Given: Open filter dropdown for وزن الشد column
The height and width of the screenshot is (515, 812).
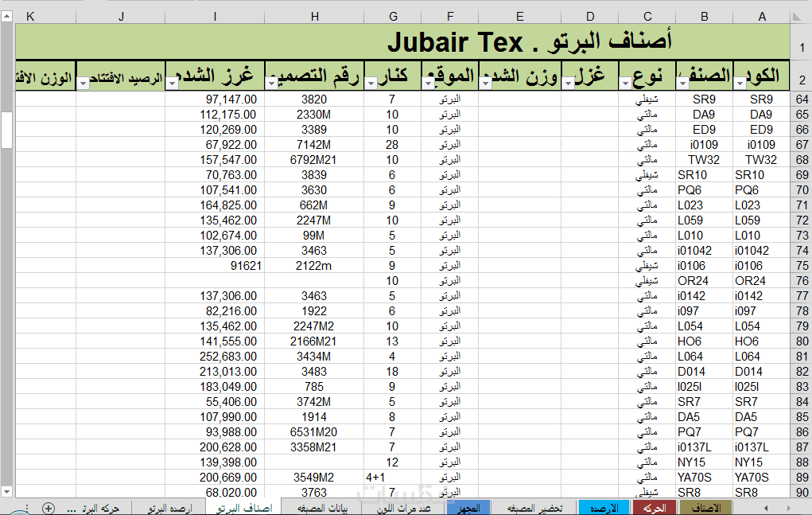Looking at the screenshot, I should [x=485, y=83].
